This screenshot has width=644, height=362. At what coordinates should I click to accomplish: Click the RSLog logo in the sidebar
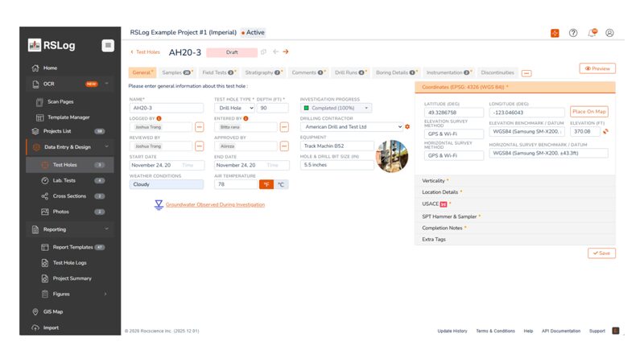[52, 45]
